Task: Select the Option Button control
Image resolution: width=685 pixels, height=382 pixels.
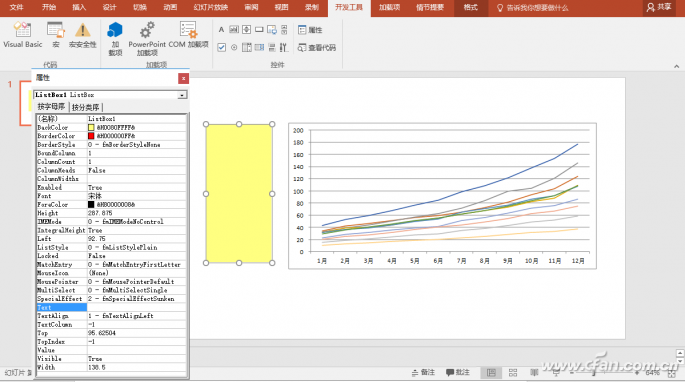Action: (x=234, y=47)
